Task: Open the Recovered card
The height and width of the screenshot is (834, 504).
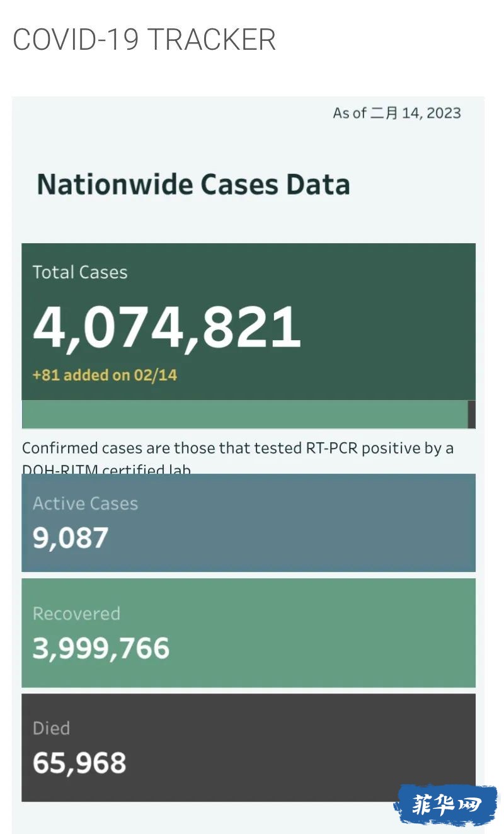Action: [x=248, y=633]
